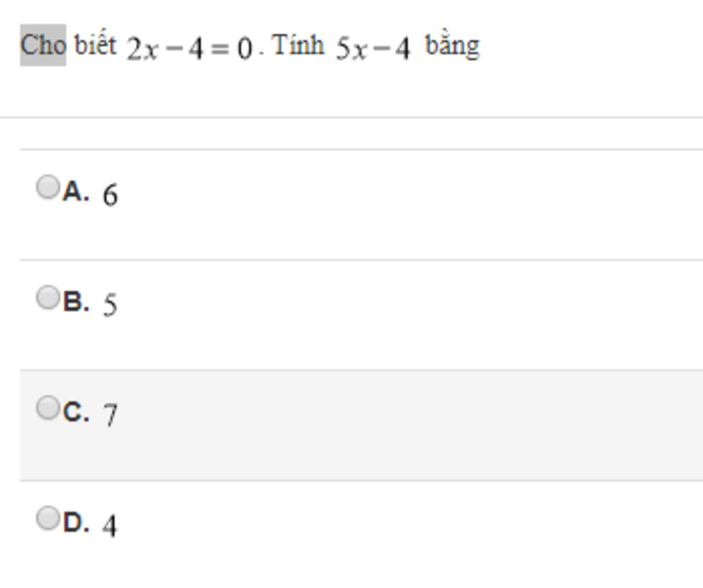Click the answer value 6

click(110, 195)
